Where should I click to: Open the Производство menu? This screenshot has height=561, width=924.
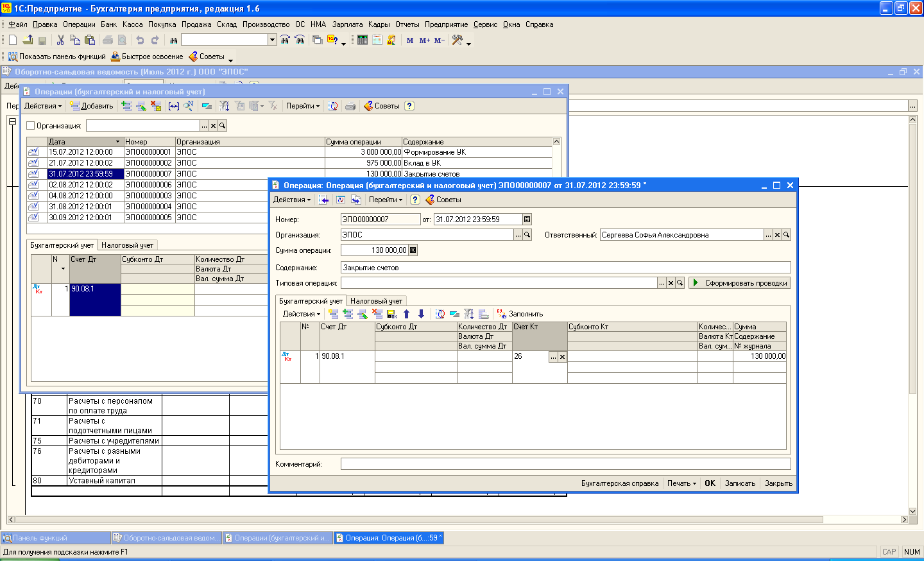pyautogui.click(x=266, y=24)
